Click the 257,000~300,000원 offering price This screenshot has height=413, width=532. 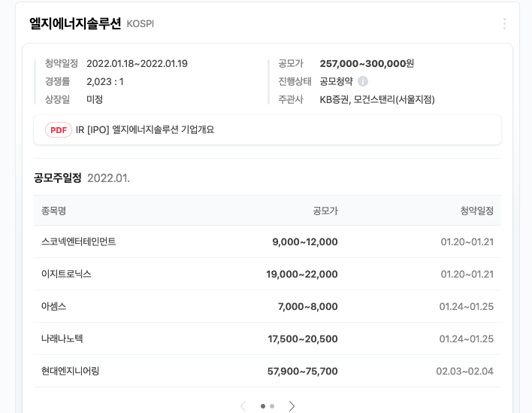point(367,63)
